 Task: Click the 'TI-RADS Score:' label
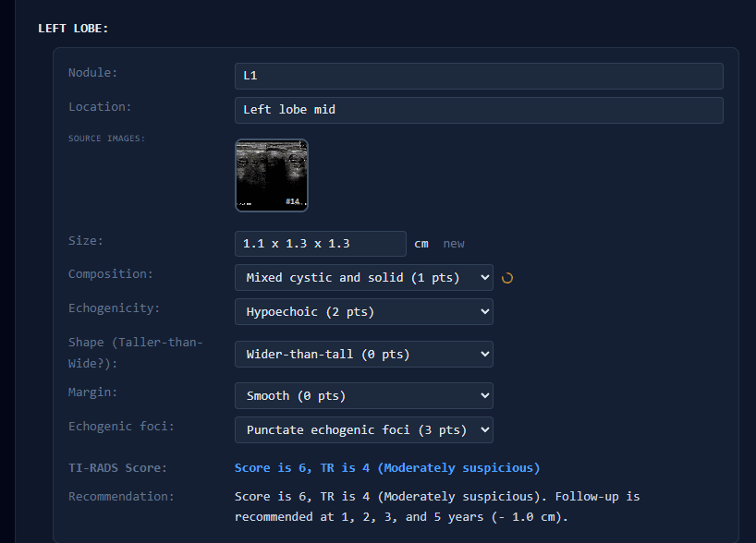(x=117, y=468)
